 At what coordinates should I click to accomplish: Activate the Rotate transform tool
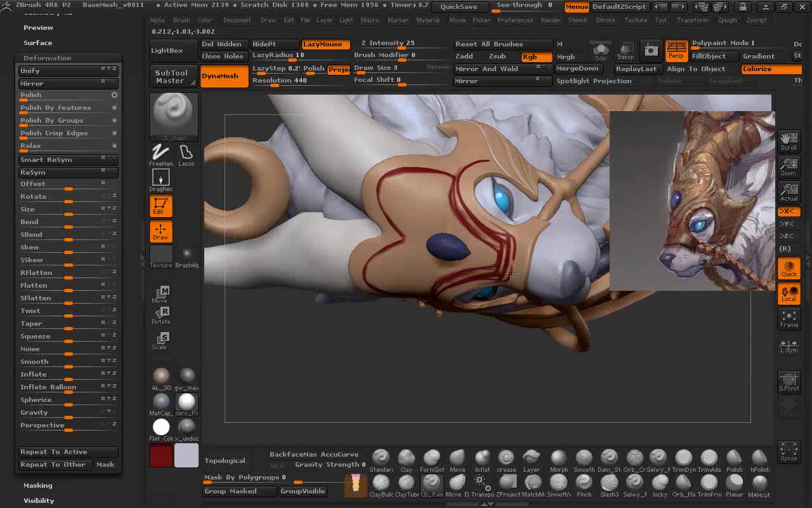pyautogui.click(x=160, y=316)
